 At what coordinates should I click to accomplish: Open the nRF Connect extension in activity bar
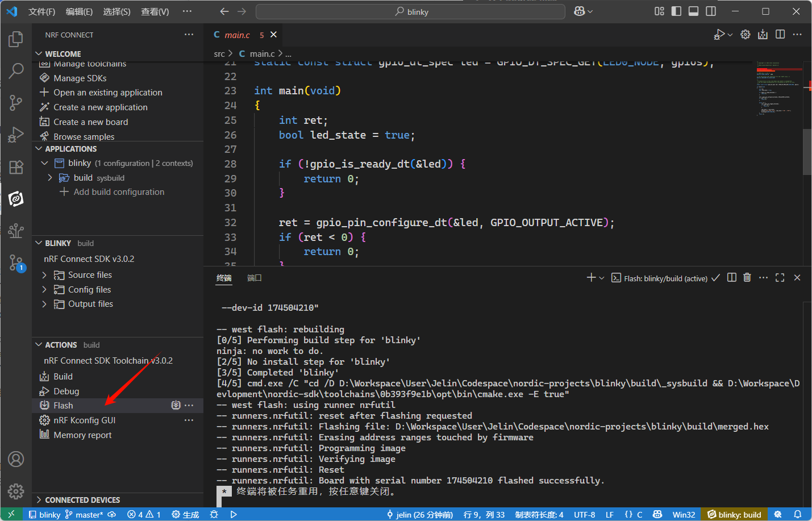point(16,199)
